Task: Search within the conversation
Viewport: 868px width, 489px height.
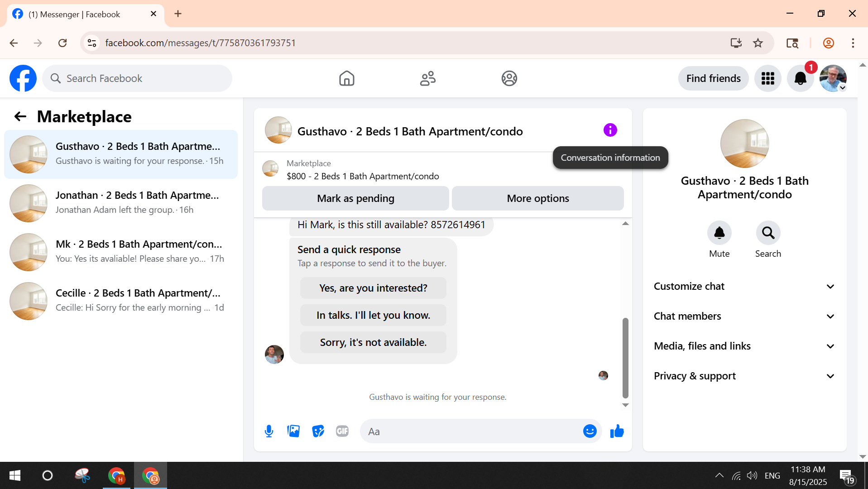Action: [768, 233]
